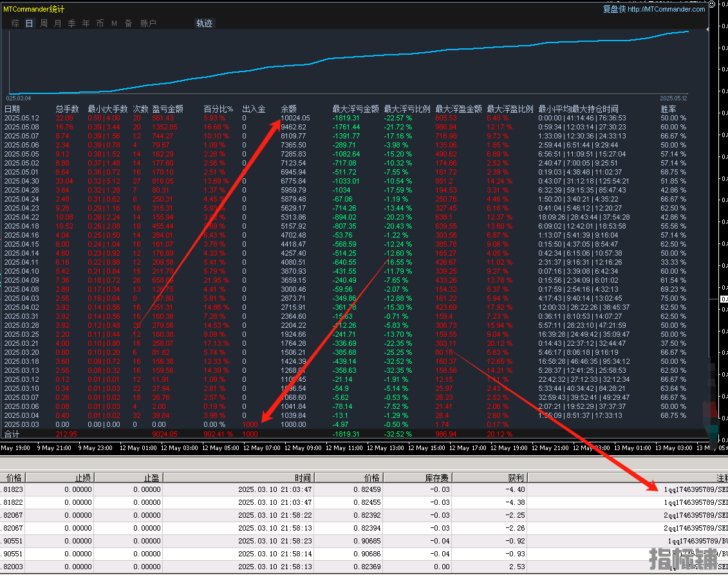The height and width of the screenshot is (575, 728).
Task: Open the 复盘侠 MTCommander.com link
Action: click(654, 9)
